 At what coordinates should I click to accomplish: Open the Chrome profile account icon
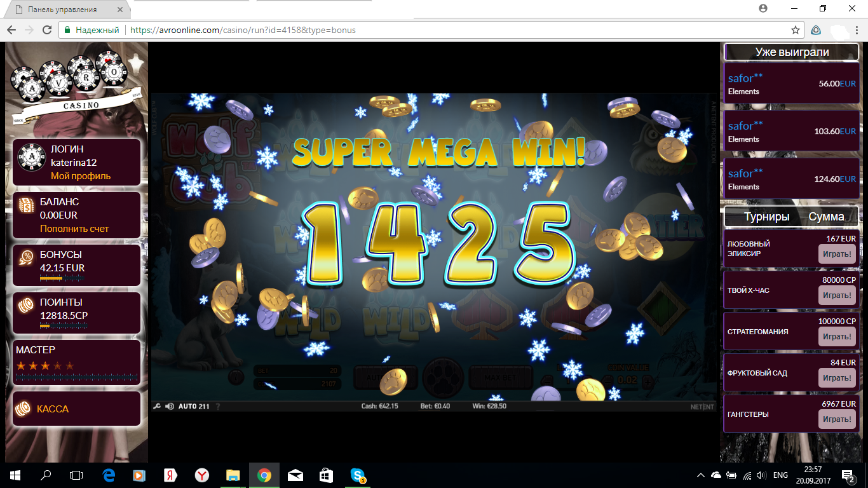(763, 8)
